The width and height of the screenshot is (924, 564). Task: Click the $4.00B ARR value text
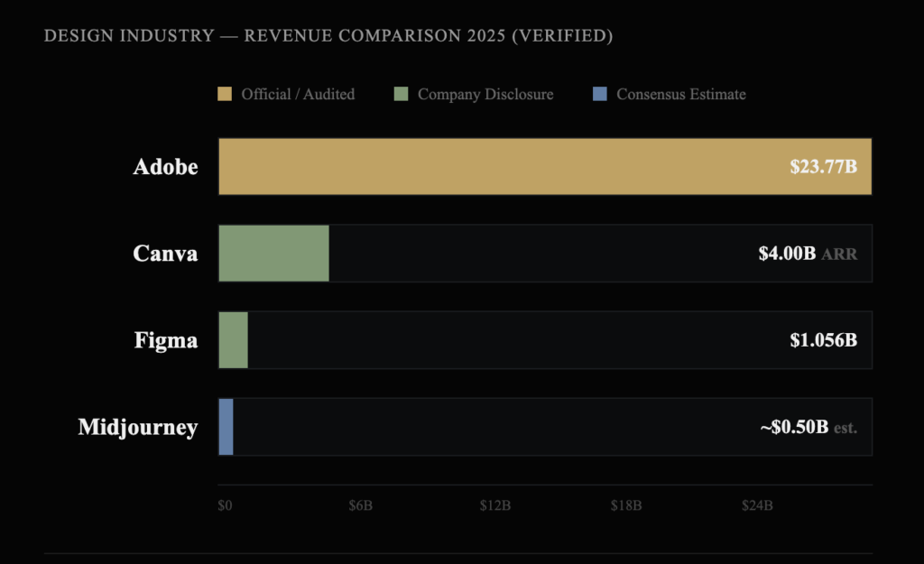[x=808, y=254]
